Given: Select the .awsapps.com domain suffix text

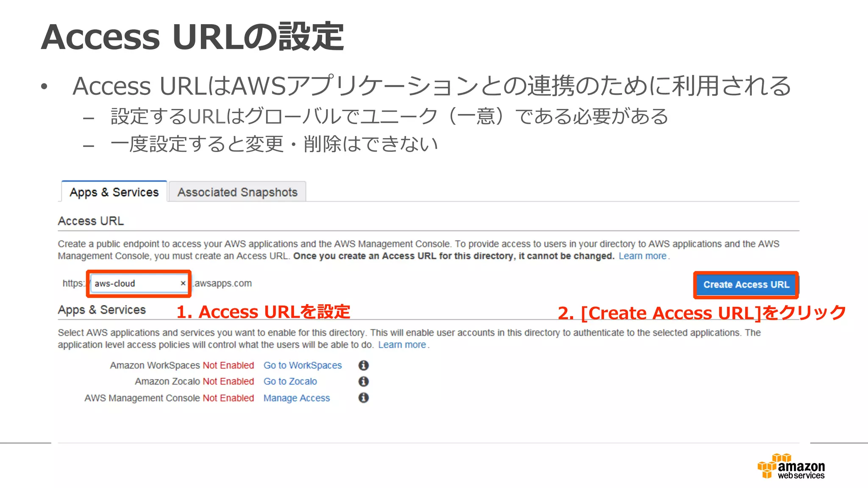Looking at the screenshot, I should coord(222,283).
